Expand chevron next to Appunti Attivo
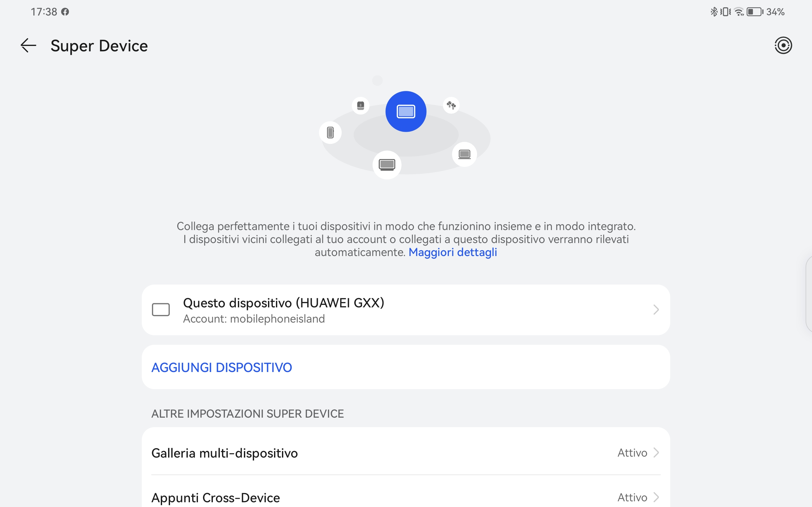 pos(656,497)
